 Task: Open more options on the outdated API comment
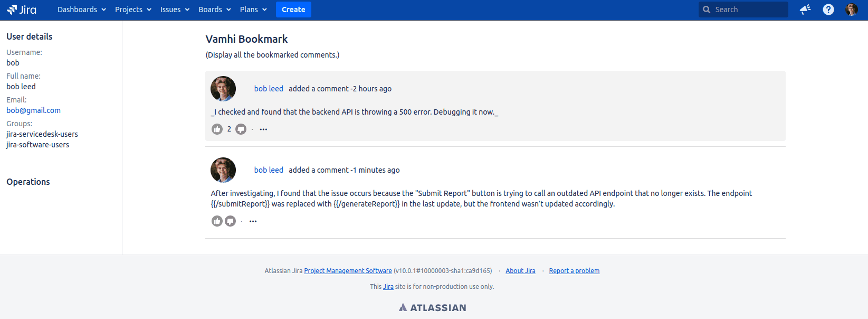click(x=253, y=221)
